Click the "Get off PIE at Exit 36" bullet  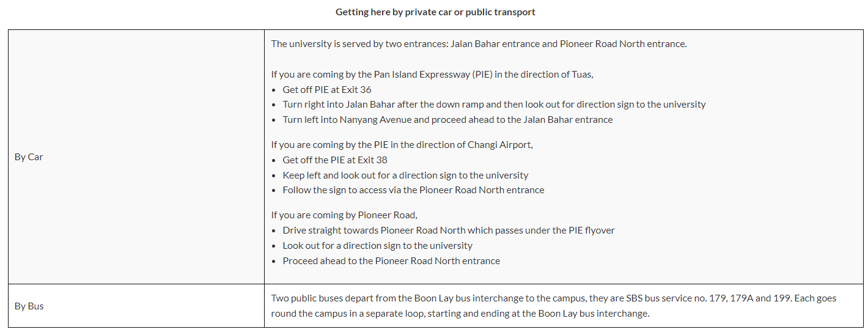pos(326,90)
